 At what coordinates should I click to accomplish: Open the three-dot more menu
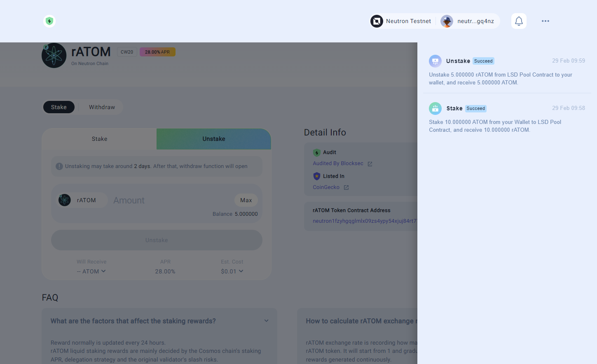pos(545,21)
